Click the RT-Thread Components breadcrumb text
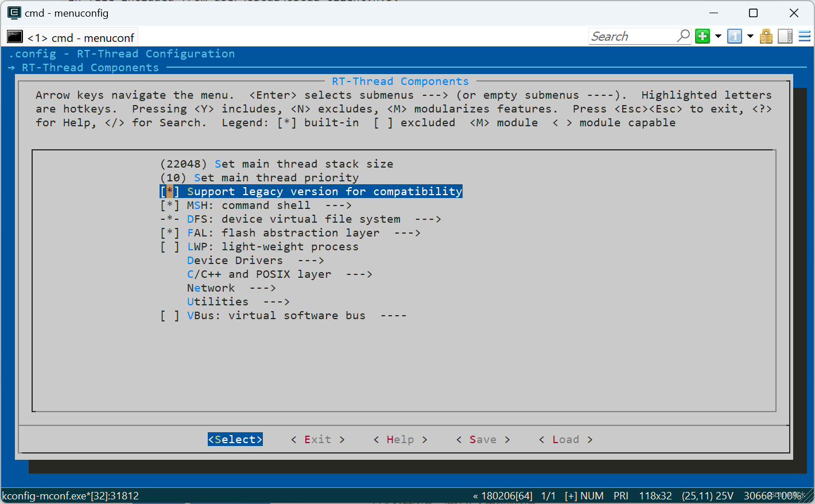The height and width of the screenshot is (504, 815). click(90, 67)
